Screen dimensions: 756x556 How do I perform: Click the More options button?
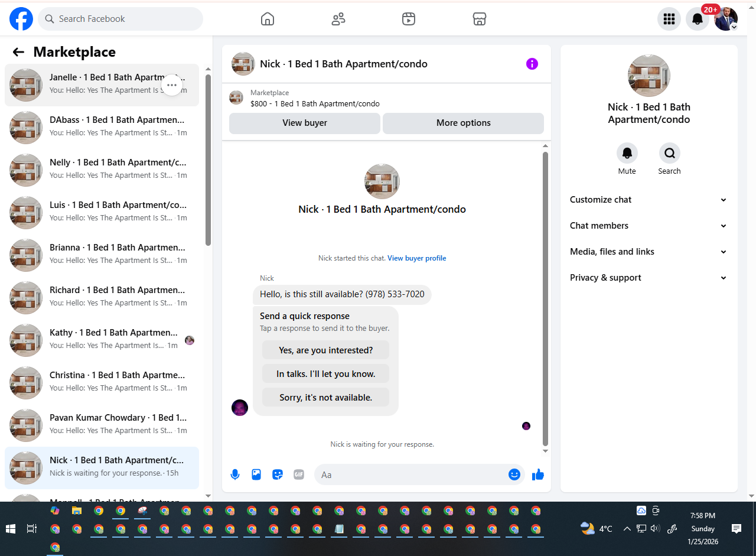coord(464,123)
